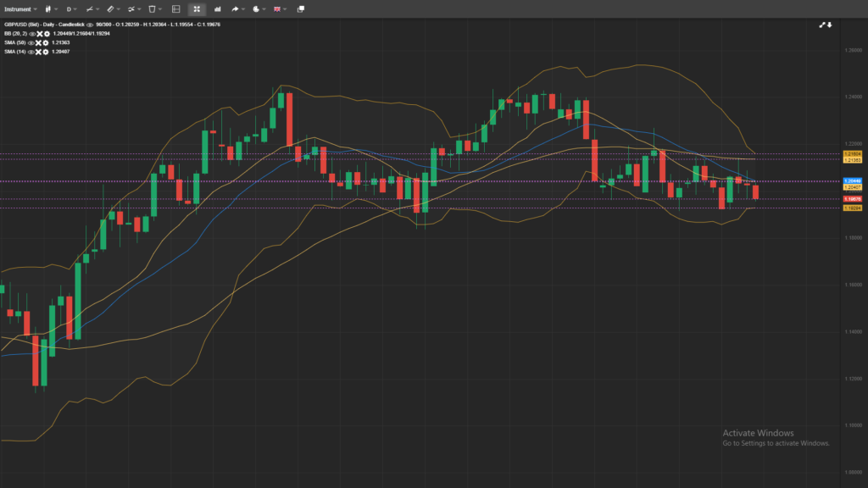The height and width of the screenshot is (488, 868).
Task: Click the trash bin delete icon
Action: tap(153, 9)
